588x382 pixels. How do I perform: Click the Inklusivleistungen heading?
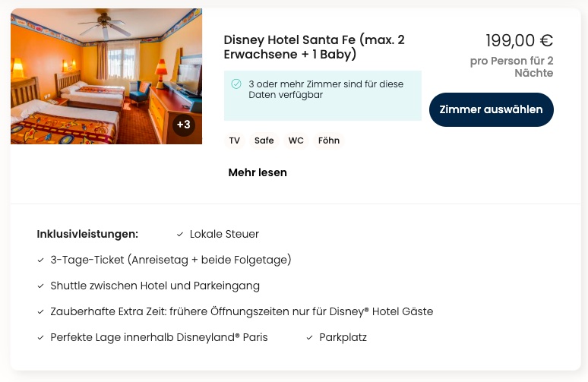click(87, 234)
